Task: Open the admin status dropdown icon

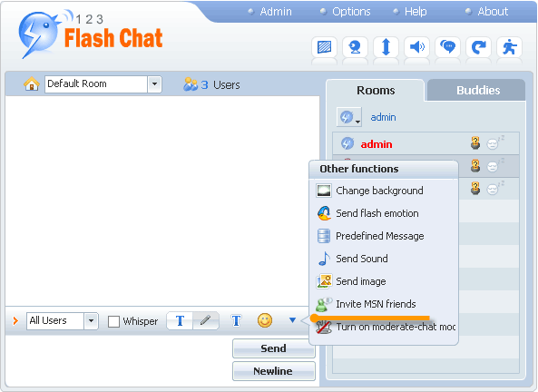Action: (349, 117)
